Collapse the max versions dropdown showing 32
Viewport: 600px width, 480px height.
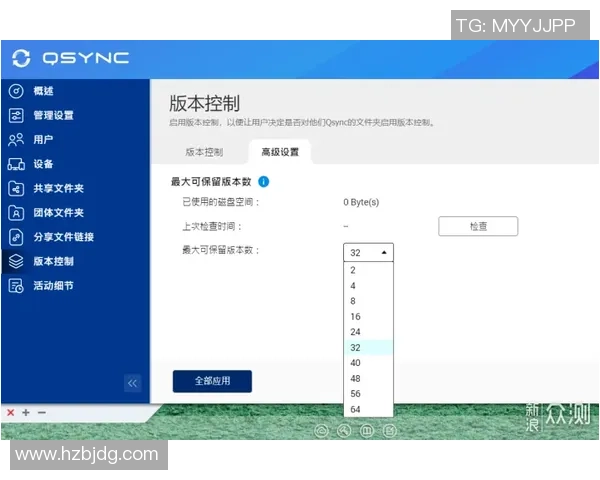[368, 253]
